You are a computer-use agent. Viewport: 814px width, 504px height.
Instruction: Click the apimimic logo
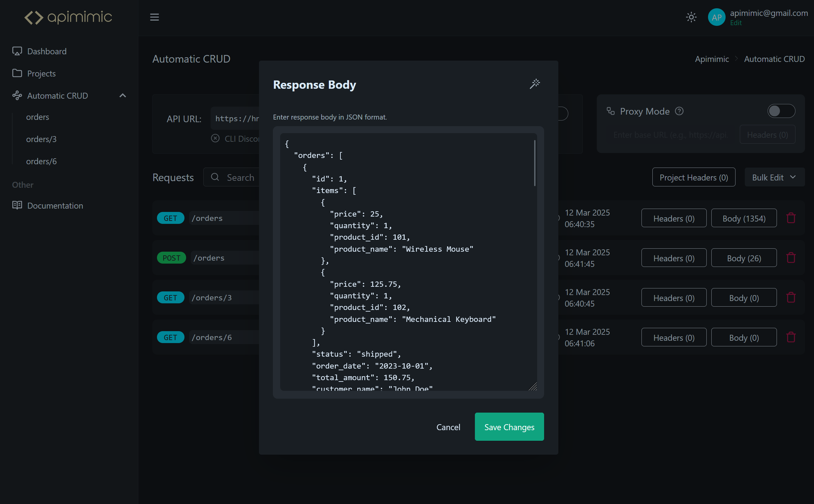68,17
